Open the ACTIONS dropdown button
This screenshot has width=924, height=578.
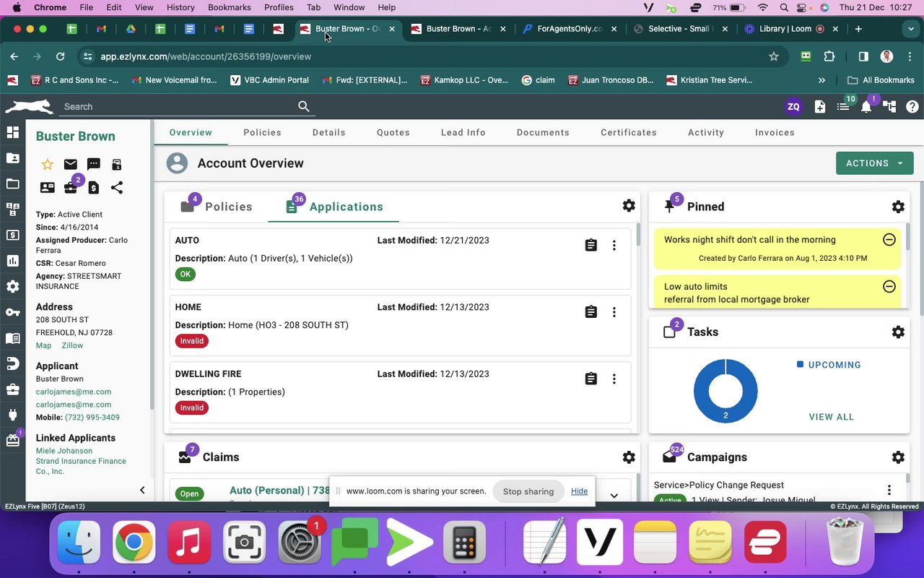point(874,163)
